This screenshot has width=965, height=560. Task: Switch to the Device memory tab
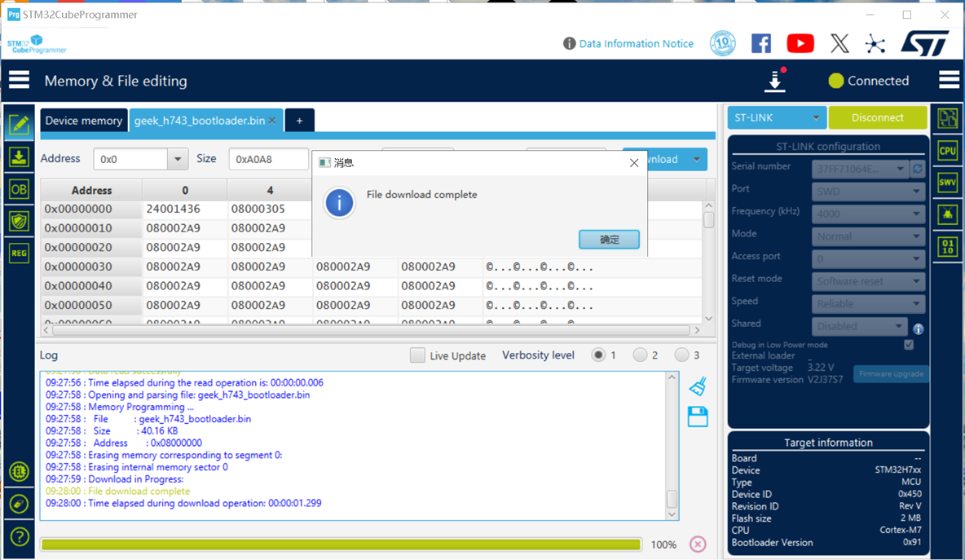click(x=84, y=121)
